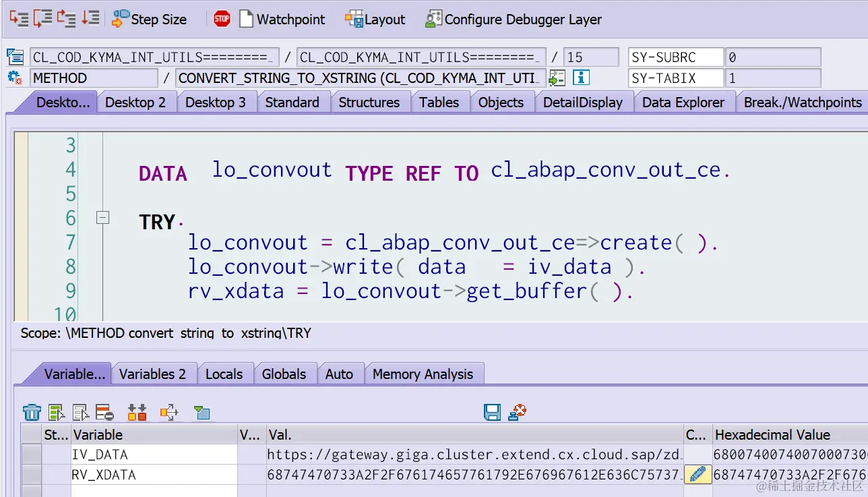Image resolution: width=868 pixels, height=497 pixels.
Task: Click the CONVERT_STRING_TO_XSTRING method name field
Action: [x=361, y=78]
